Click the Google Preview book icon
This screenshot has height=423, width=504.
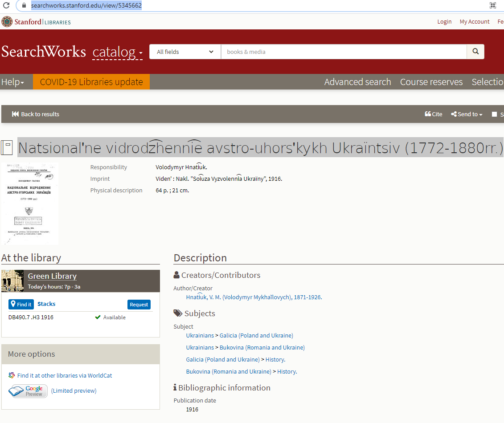(x=28, y=391)
